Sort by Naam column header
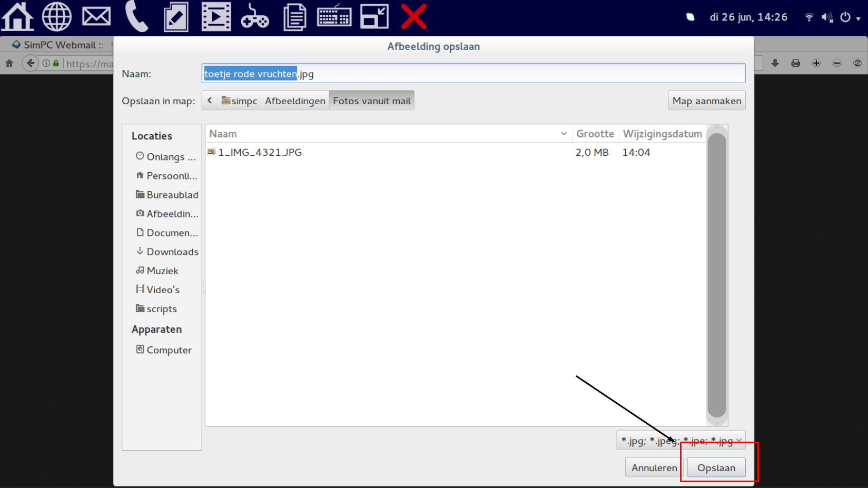 coord(389,134)
